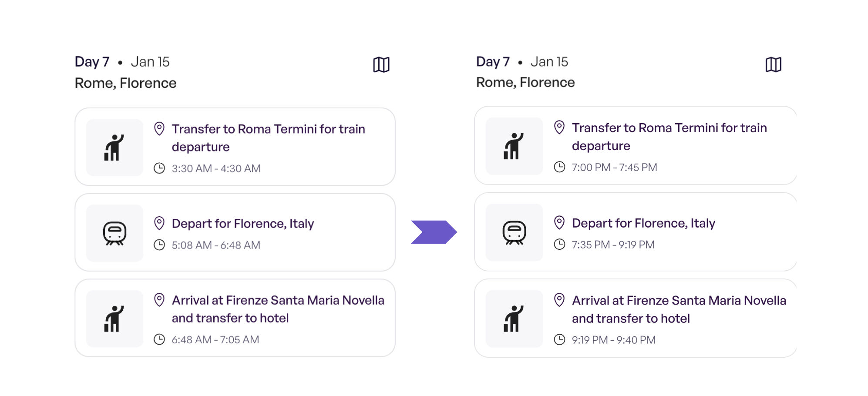The height and width of the screenshot is (396, 868).
Task: Click location pin on 7:35 PM Florence departure
Action: (559, 222)
